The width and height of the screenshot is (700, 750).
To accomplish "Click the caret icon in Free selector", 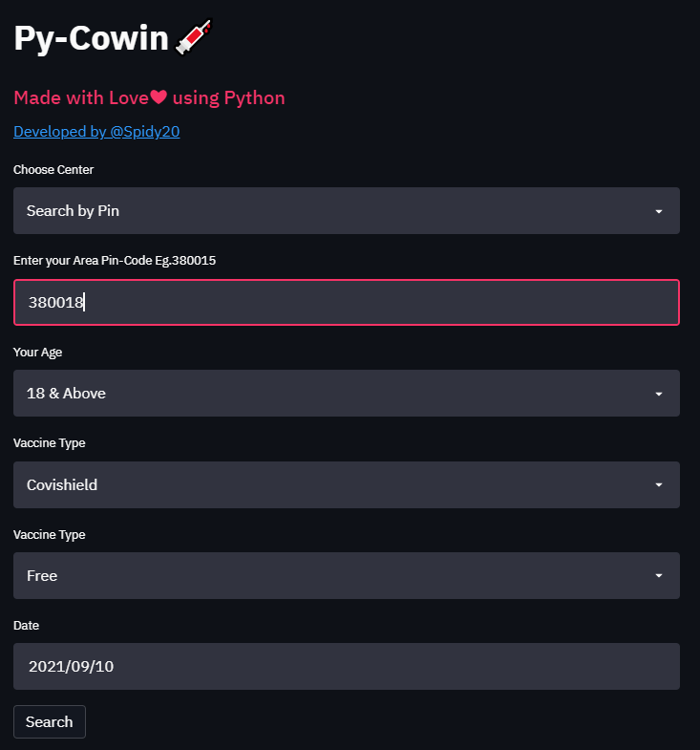I will [x=658, y=576].
